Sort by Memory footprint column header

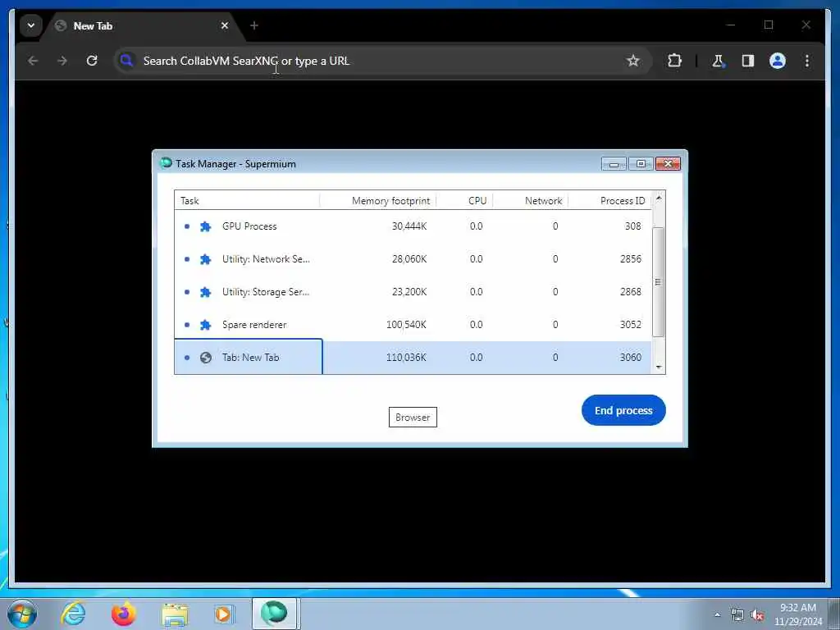(x=378, y=200)
